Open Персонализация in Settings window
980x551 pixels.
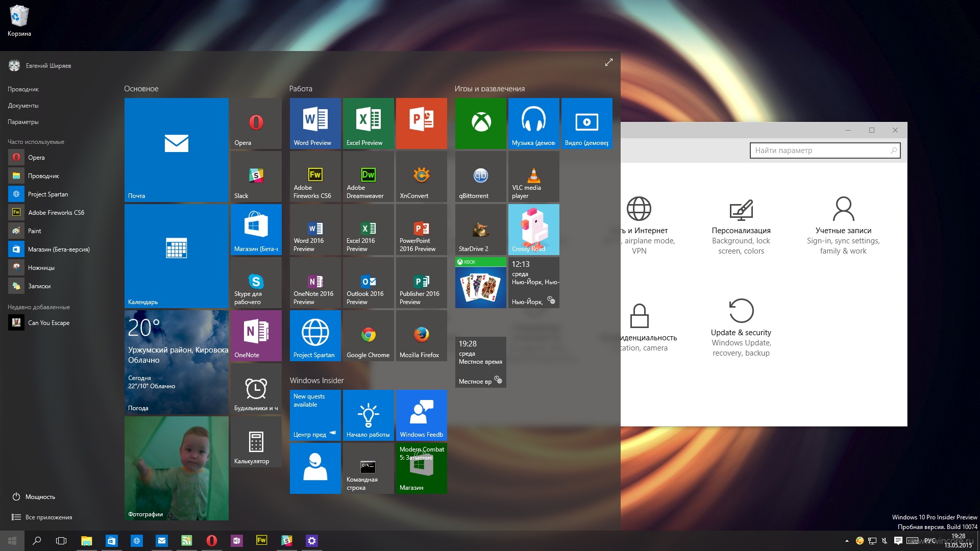pos(741,227)
